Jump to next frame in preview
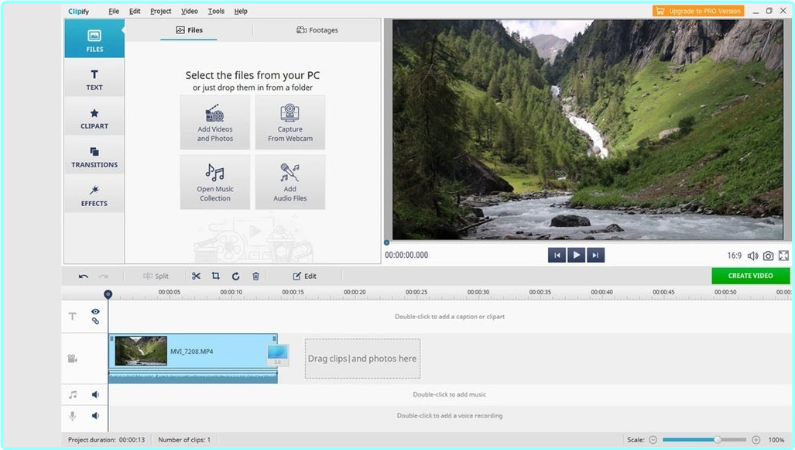This screenshot has width=795, height=450. tap(596, 255)
